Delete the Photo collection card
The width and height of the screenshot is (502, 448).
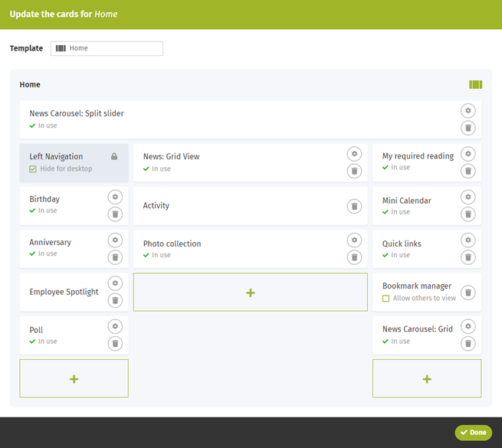point(354,257)
